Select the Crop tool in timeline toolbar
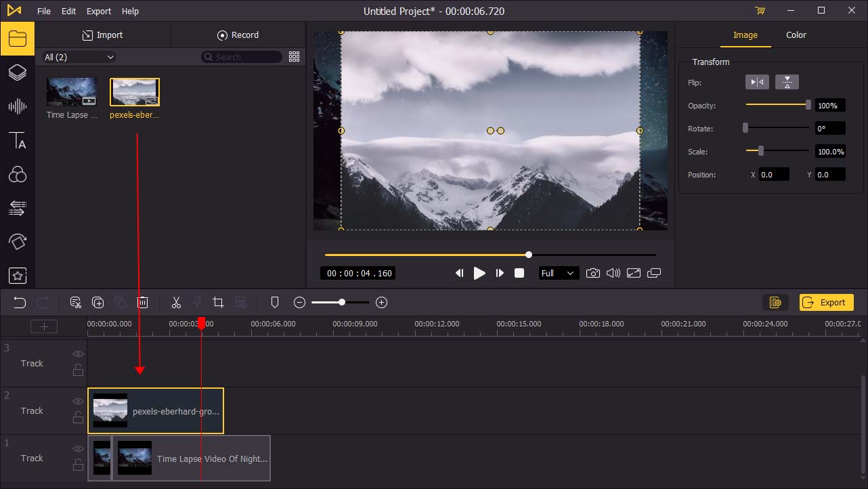The image size is (868, 489). pyautogui.click(x=218, y=303)
